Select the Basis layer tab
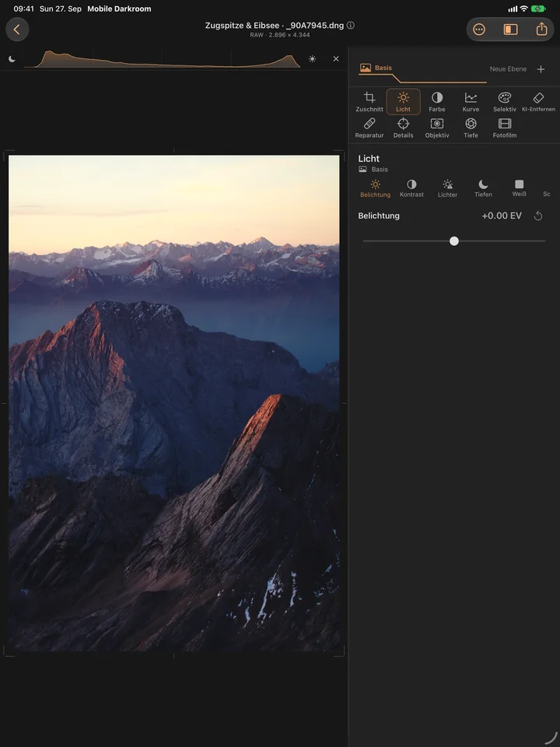The width and height of the screenshot is (560, 747). point(376,68)
